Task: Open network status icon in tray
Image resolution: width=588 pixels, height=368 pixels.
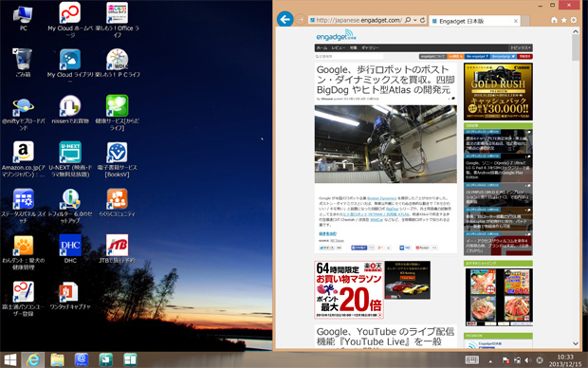Action: [517, 360]
